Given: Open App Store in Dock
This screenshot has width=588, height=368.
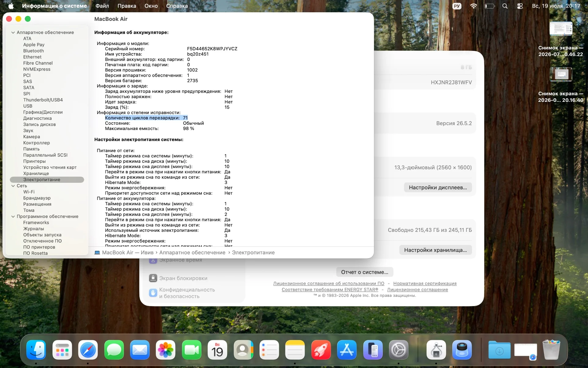Looking at the screenshot, I should pos(347,350).
